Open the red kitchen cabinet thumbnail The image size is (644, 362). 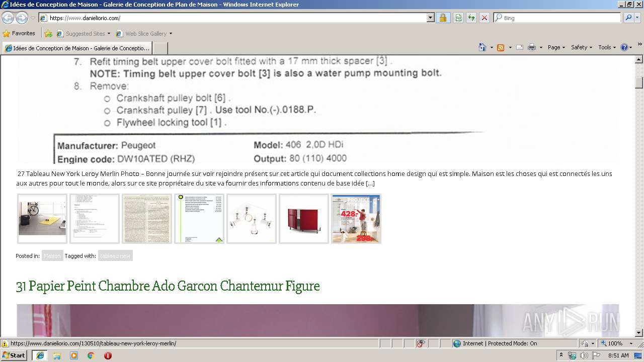pyautogui.click(x=304, y=219)
